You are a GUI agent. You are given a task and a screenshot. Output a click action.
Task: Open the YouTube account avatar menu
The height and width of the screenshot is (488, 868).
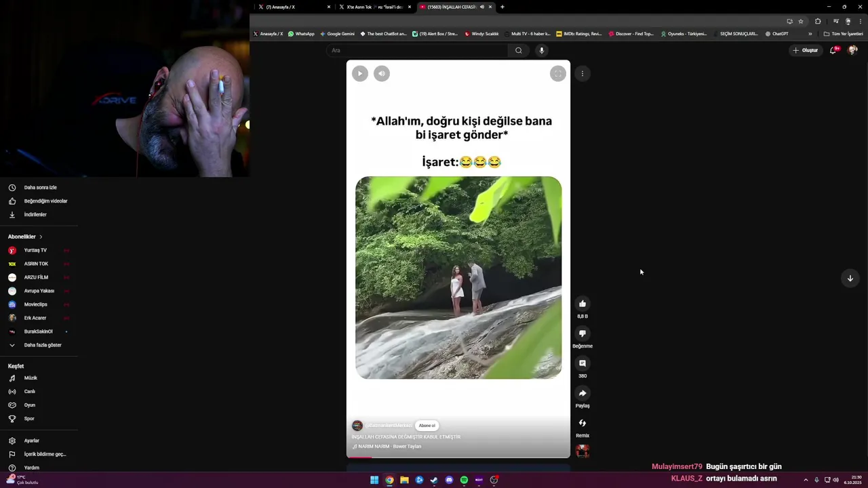[x=852, y=50]
